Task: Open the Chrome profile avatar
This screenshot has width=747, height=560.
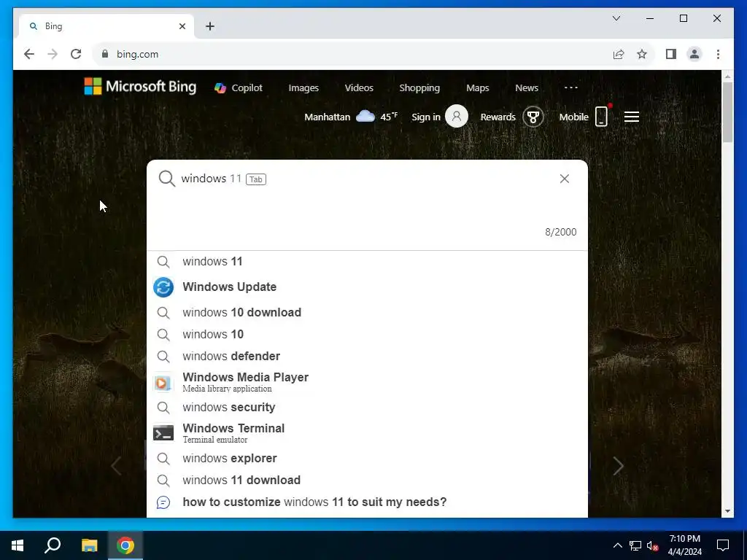Action: click(x=694, y=54)
